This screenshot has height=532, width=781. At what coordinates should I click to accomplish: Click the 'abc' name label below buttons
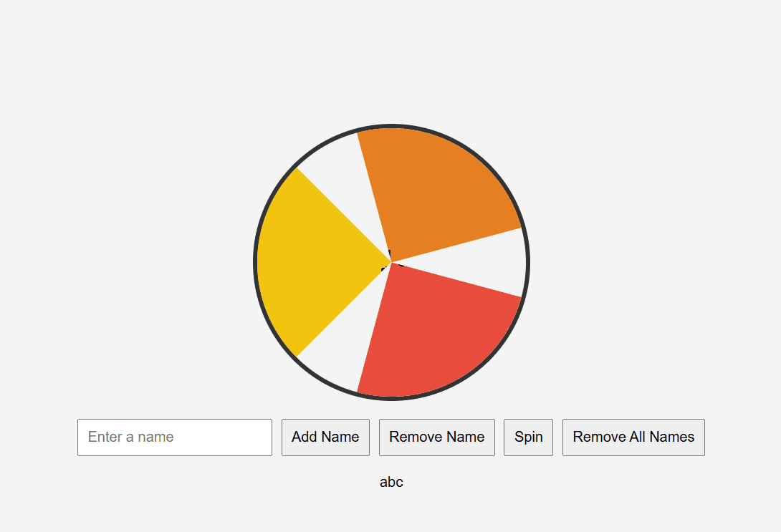point(391,482)
